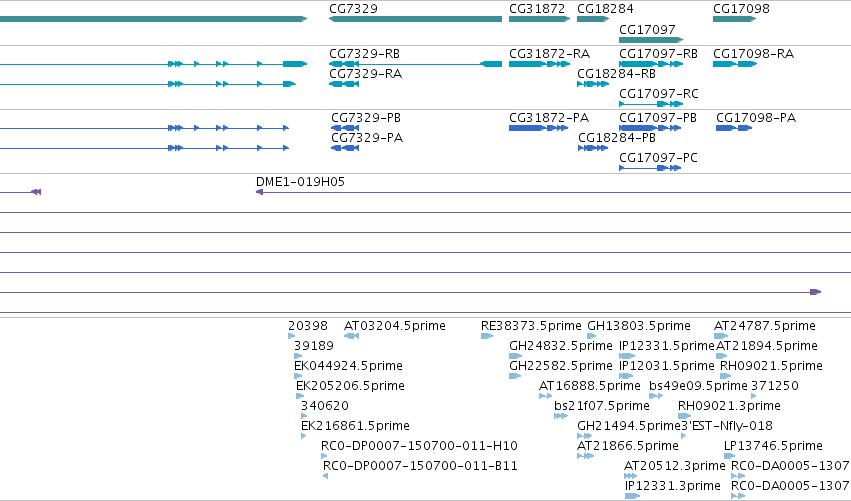Screen dimensions: 851x501
Task: Click the DME1-019H05 clone label
Action: click(x=300, y=182)
